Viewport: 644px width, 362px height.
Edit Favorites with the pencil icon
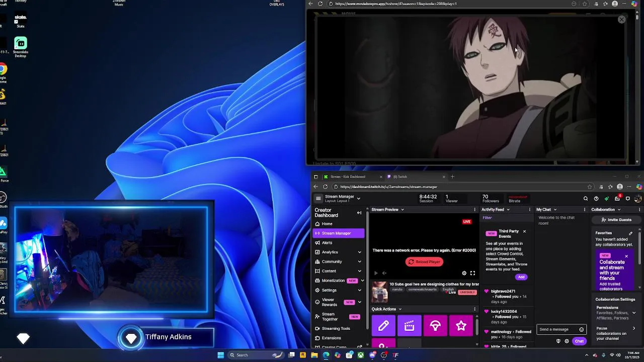tap(630, 233)
